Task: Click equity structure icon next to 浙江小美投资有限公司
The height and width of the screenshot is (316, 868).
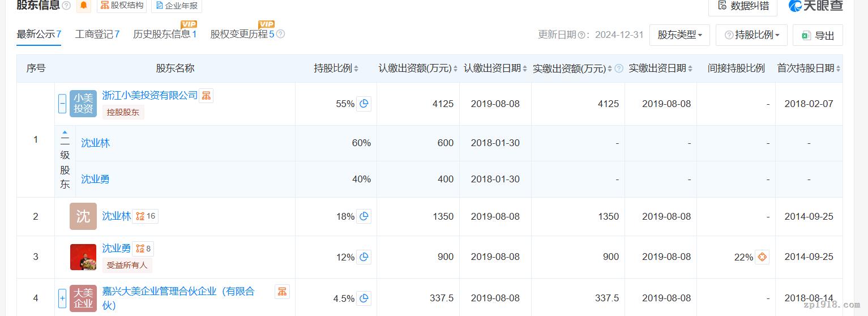Action: [x=206, y=95]
